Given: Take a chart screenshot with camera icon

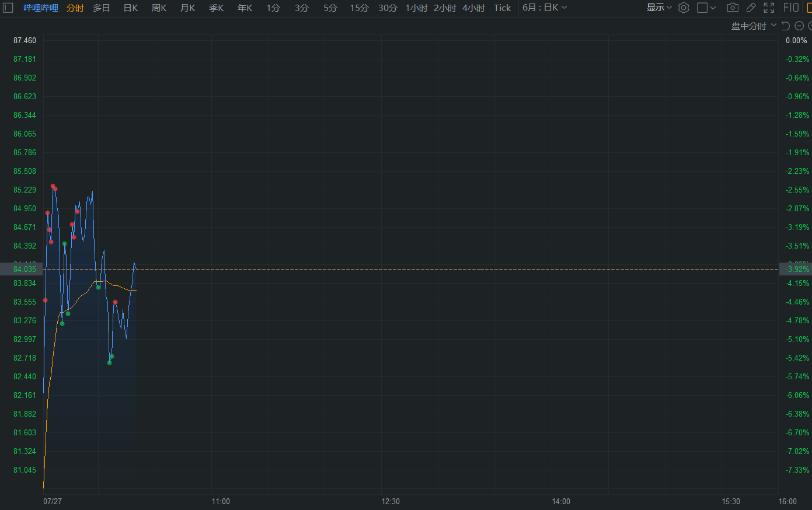Looking at the screenshot, I should coord(733,8).
